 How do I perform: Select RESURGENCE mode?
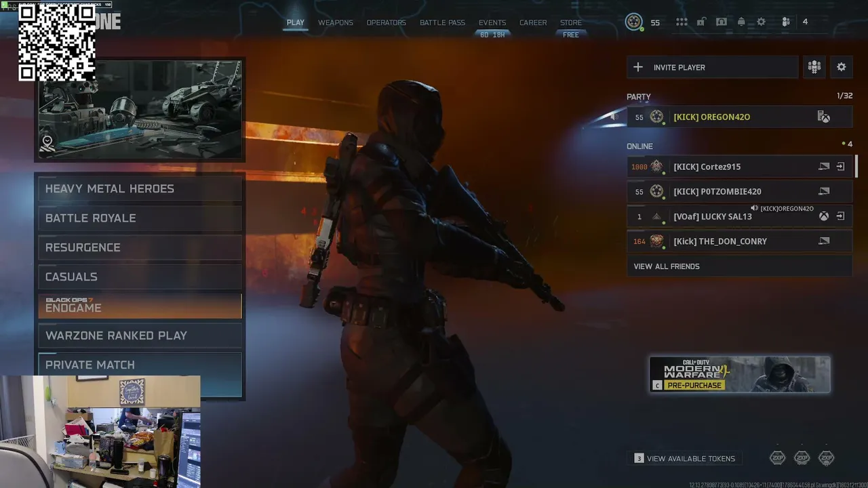[140, 247]
